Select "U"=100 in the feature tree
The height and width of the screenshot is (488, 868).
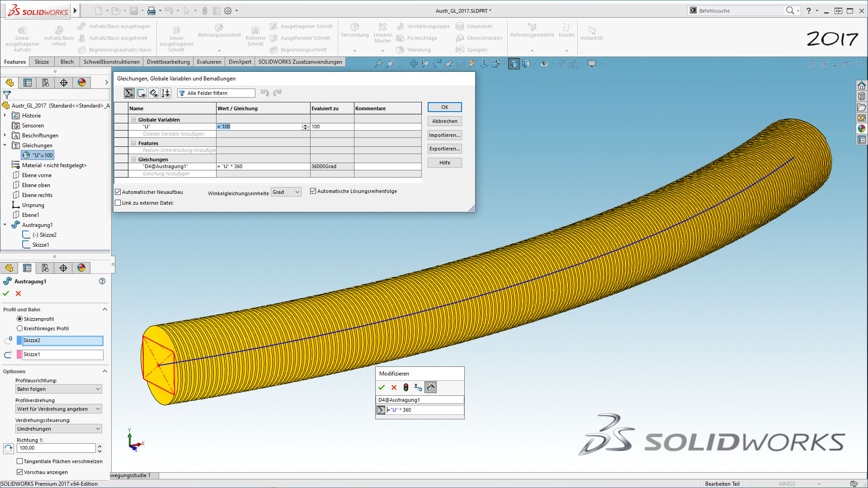click(x=38, y=155)
